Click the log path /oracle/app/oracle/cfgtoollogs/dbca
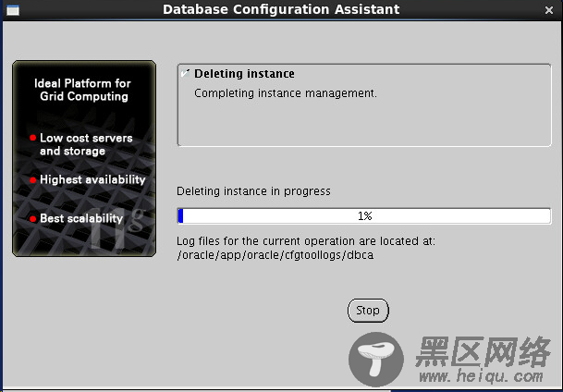This screenshot has height=392, width=563. [x=275, y=255]
